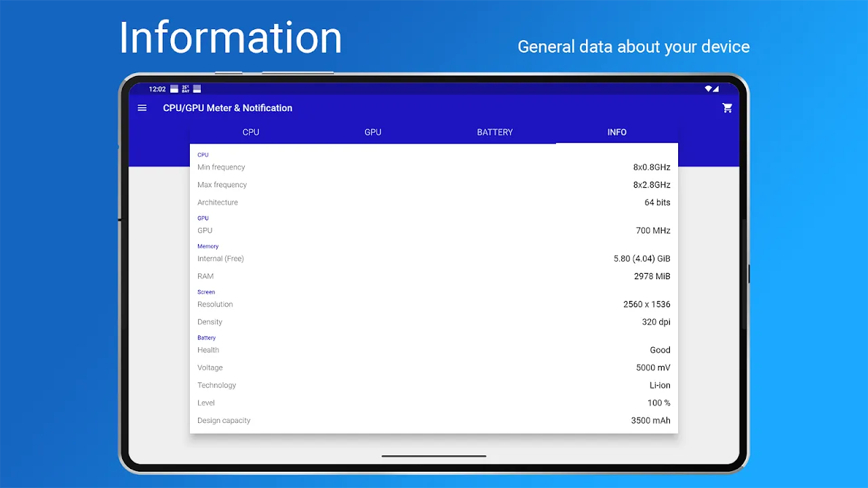Viewport: 868px width, 488px height.
Task: Tap the cellular signal status icon
Action: click(716, 89)
